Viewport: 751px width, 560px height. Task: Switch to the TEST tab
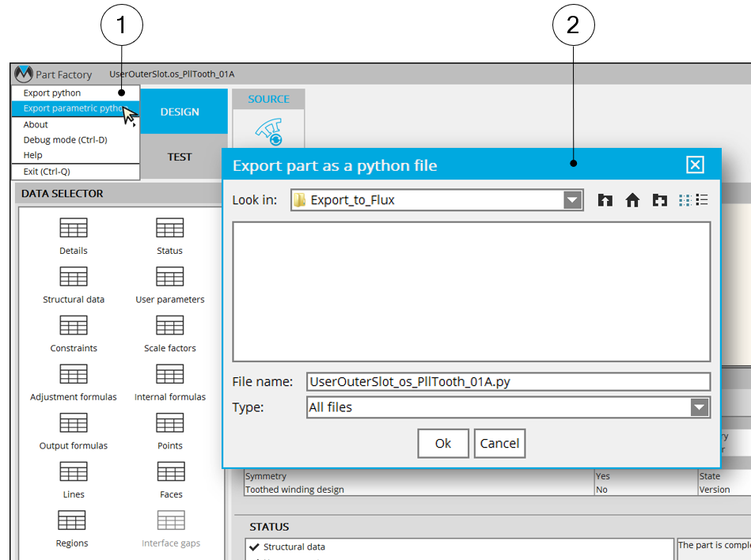pyautogui.click(x=180, y=157)
